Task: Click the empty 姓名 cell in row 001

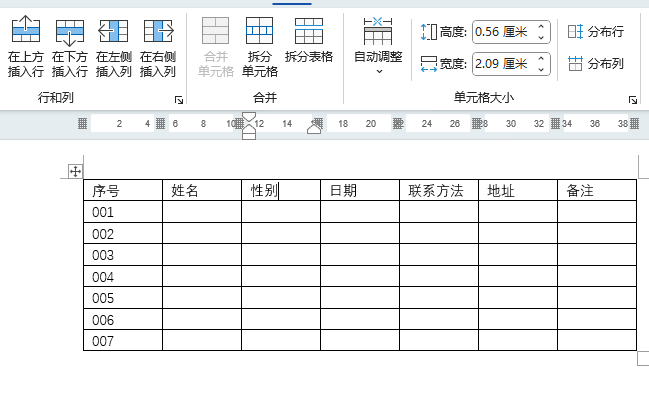Action: pyautogui.click(x=202, y=212)
